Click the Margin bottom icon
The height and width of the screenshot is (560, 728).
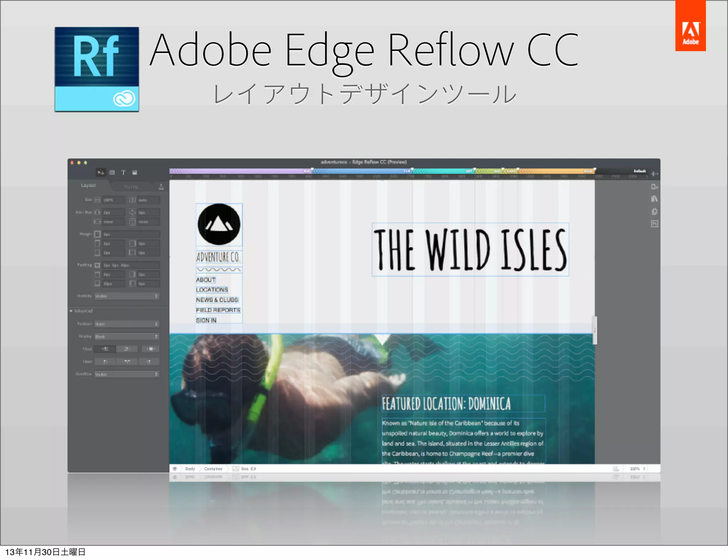[x=97, y=253]
